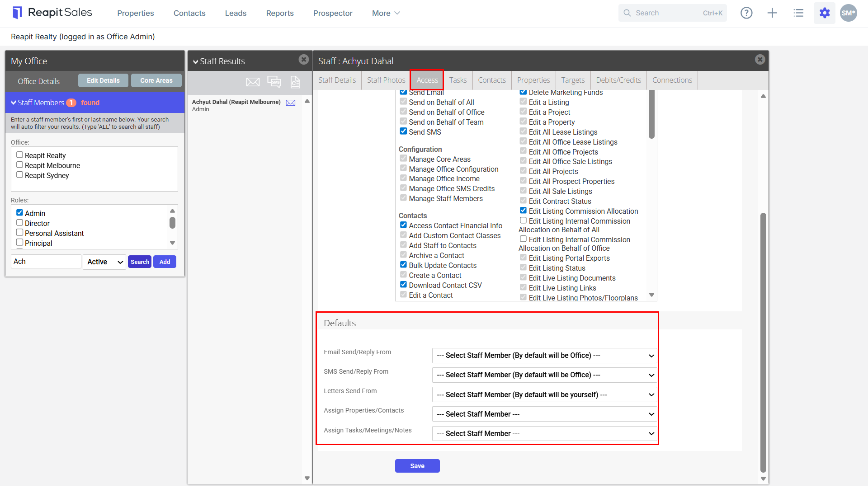Switch to the Staff Details tab

click(337, 80)
